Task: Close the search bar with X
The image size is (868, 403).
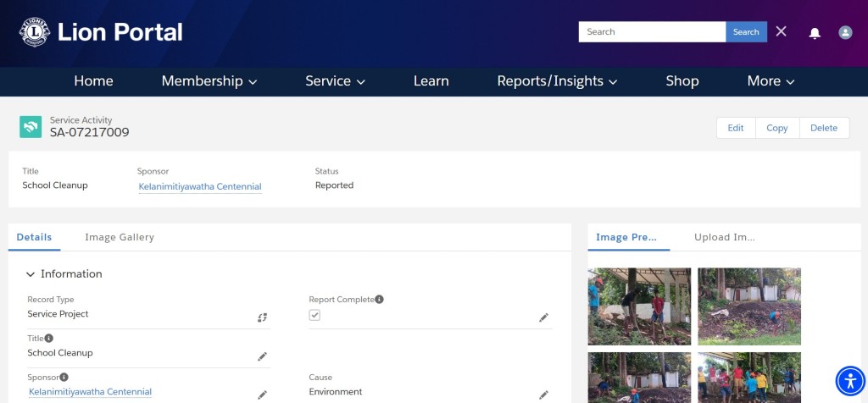Action: [x=781, y=31]
